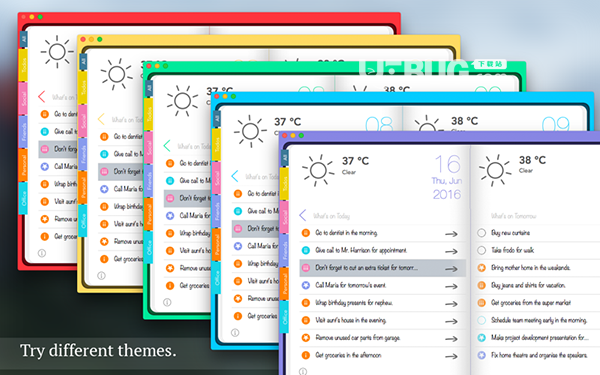Check off Schedule team meeting early in the morning
The image size is (600, 375).
point(481,320)
